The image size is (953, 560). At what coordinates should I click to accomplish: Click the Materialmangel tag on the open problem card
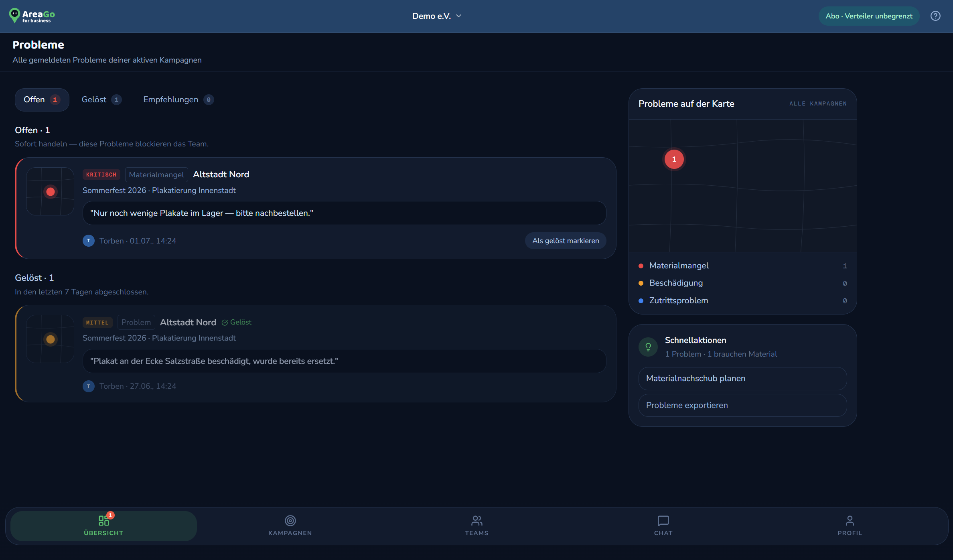[x=156, y=174]
